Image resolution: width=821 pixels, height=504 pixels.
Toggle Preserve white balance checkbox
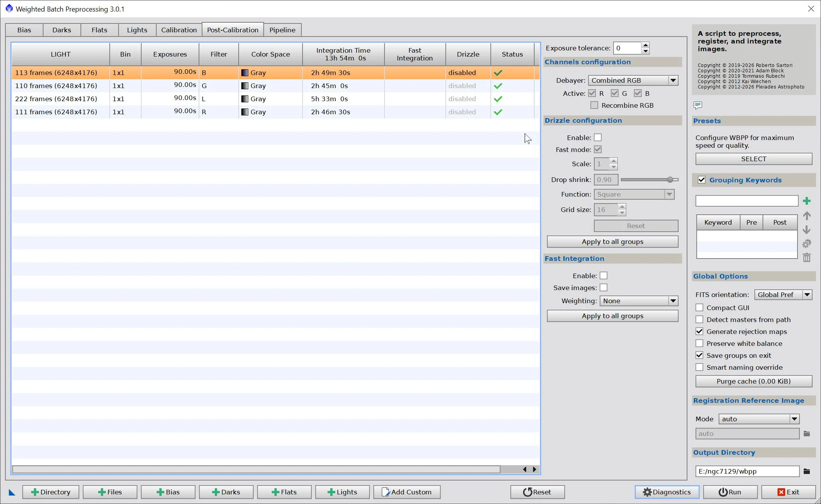[x=699, y=343]
